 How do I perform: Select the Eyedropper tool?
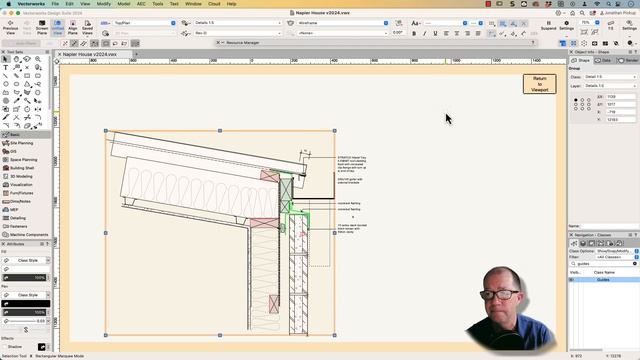tap(16, 101)
